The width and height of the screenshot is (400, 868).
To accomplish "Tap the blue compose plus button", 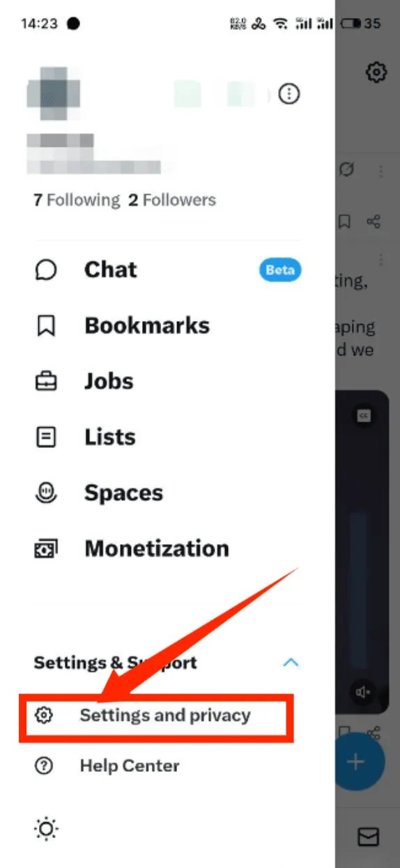I will click(x=357, y=762).
